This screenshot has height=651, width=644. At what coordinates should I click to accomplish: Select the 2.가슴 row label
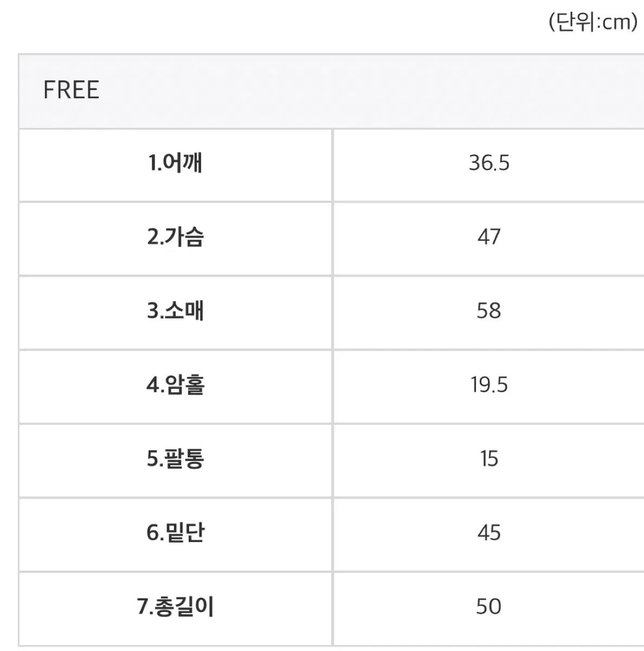(175, 237)
